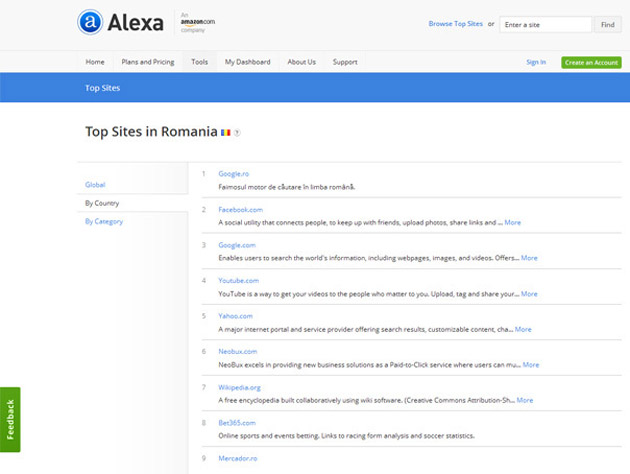Open the Bet365.com site link

(237, 423)
